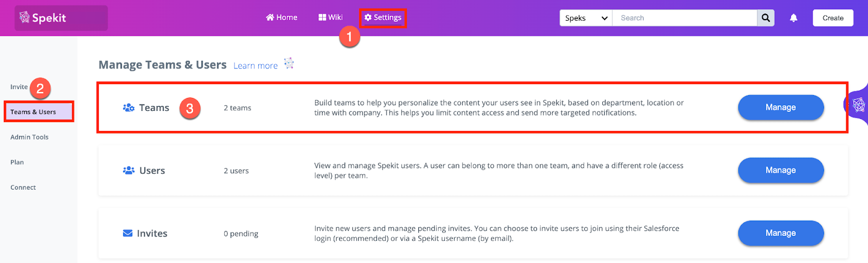
Task: Click the Invites envelope icon
Action: pos(128,233)
